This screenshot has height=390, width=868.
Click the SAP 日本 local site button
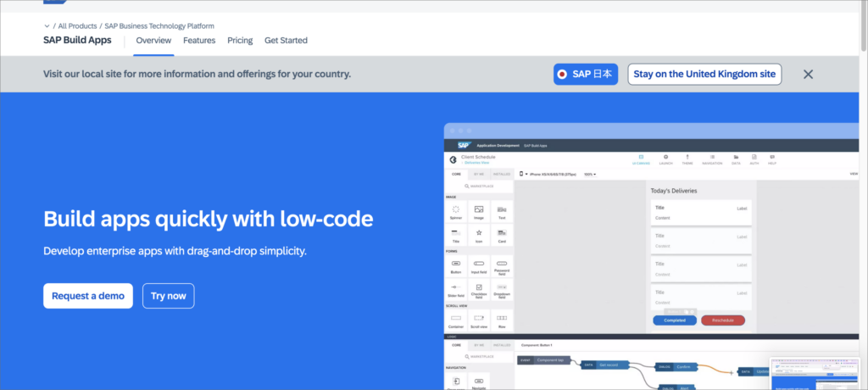pos(586,74)
